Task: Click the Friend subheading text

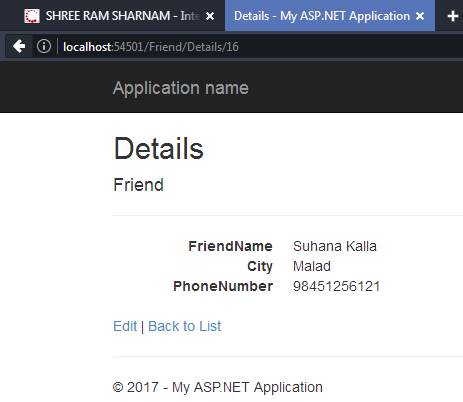Action: [x=139, y=185]
